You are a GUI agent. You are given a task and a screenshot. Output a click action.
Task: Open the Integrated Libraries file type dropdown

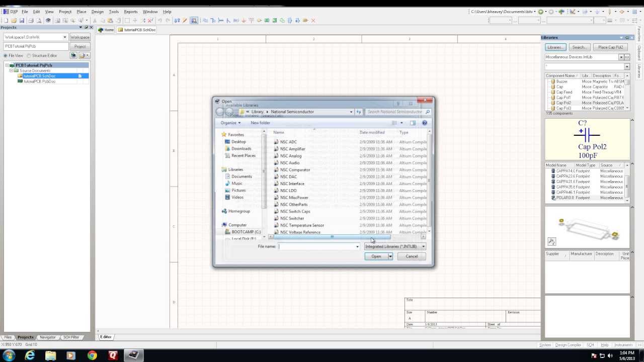pos(395,246)
